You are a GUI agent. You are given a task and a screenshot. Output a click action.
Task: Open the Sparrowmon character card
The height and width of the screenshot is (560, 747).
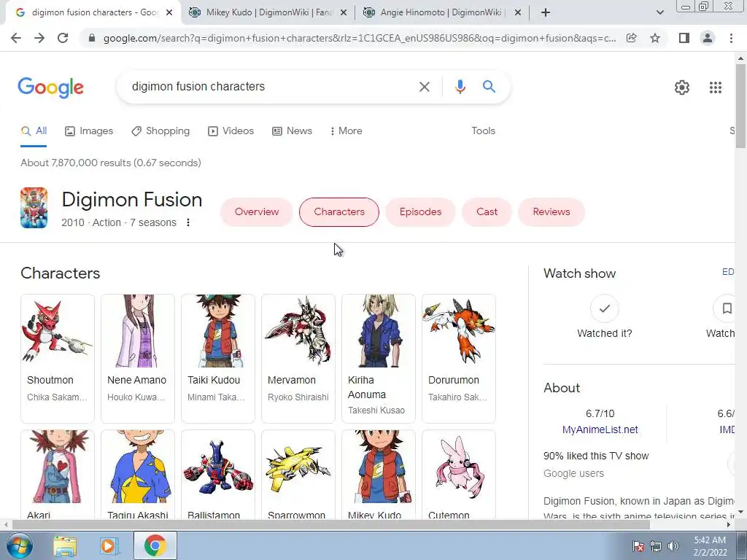tap(298, 475)
